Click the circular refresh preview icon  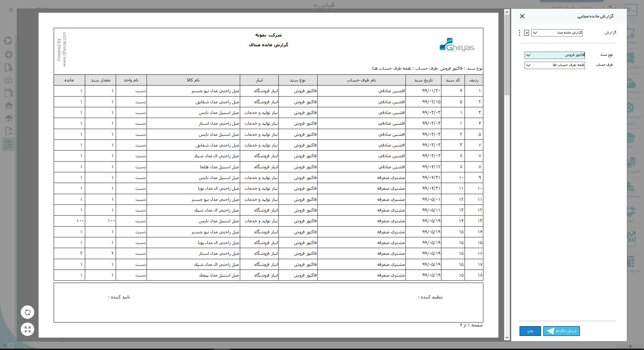[x=28, y=312]
